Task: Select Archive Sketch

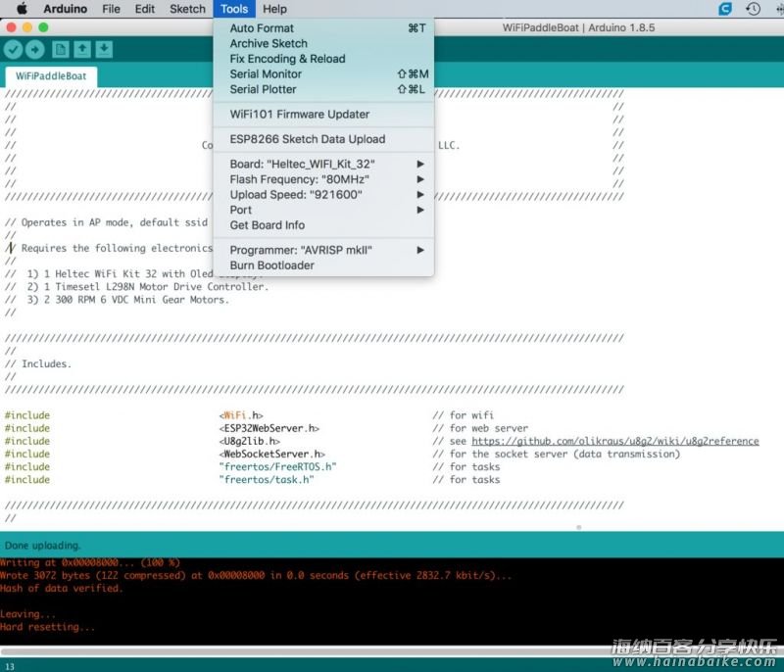Action: coord(323,43)
